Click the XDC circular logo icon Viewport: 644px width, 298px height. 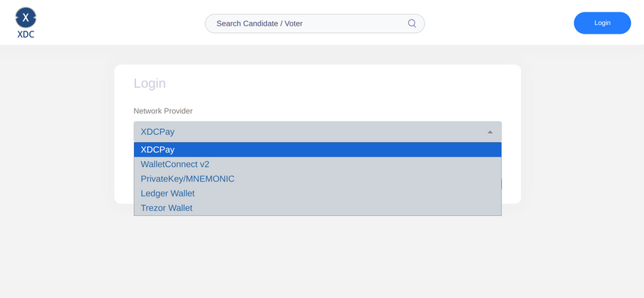click(26, 17)
